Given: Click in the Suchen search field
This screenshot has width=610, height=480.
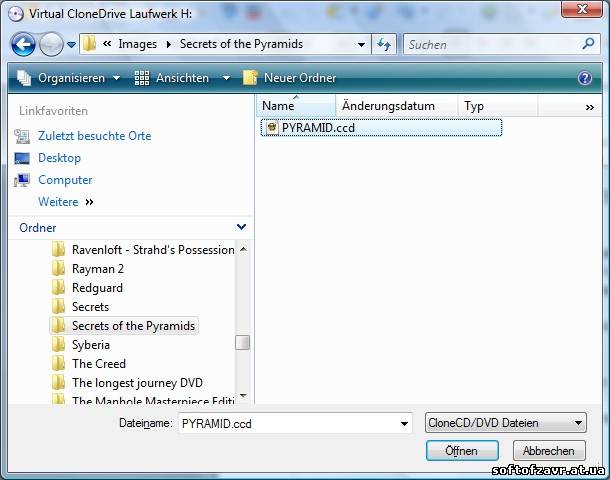Looking at the screenshot, I should 492,45.
